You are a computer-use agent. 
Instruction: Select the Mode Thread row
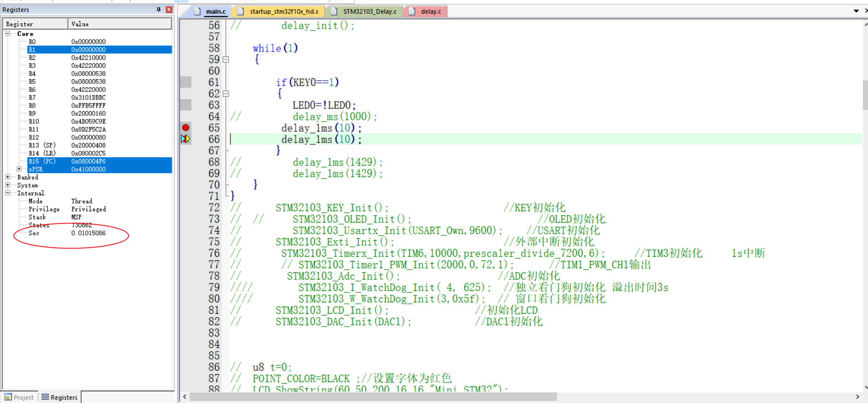pyautogui.click(x=99, y=201)
